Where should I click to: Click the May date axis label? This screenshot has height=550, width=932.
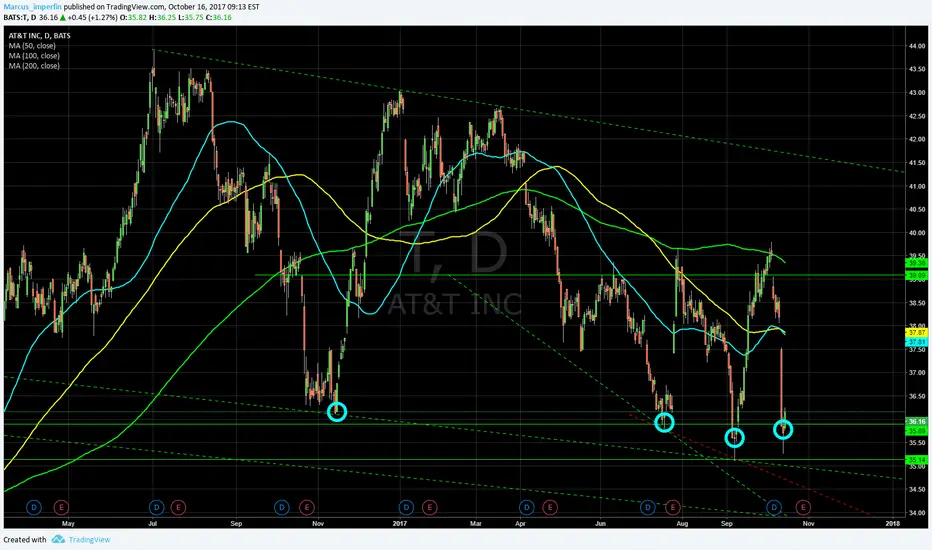(68, 524)
